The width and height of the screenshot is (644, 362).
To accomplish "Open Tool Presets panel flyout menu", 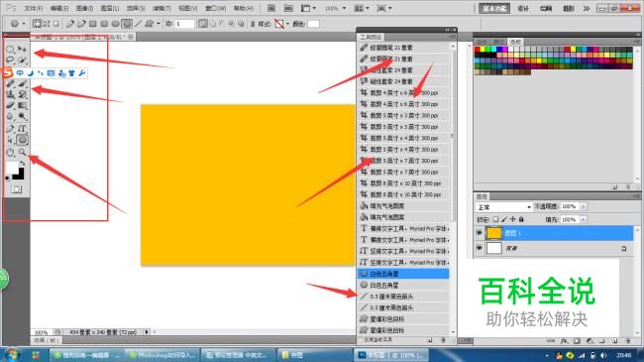I will click(x=452, y=37).
